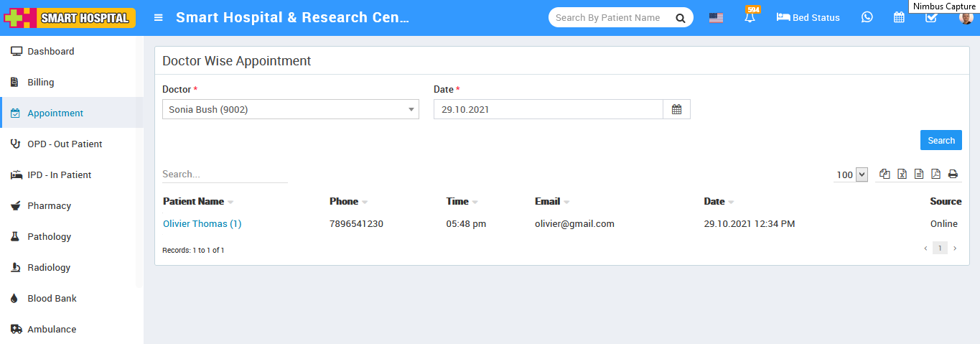Open the Doctor dropdown
This screenshot has height=344, width=980.
[x=291, y=109]
